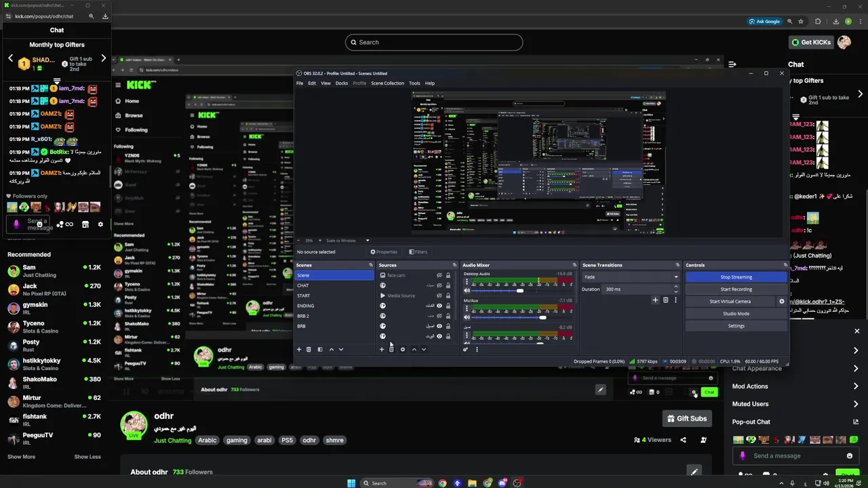Screen dimensions: 868x488
Task: Open Audio Mixer advanced audio properties gears
Action: click(465, 350)
